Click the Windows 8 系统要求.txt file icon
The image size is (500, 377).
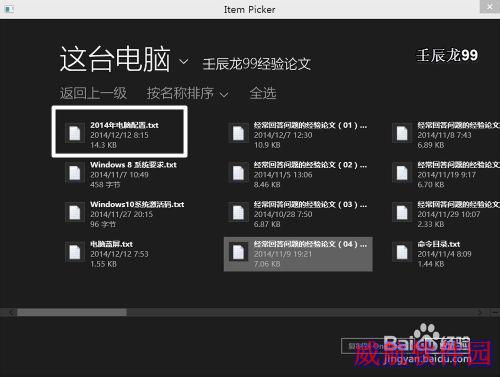click(75, 173)
